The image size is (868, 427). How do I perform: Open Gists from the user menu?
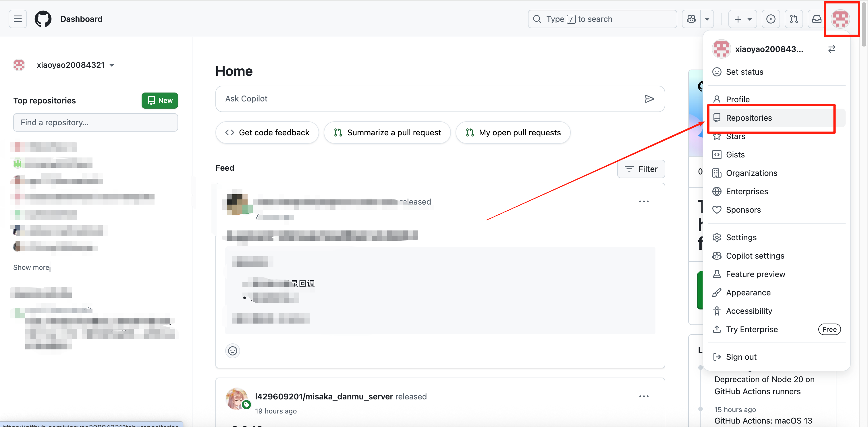pos(776,154)
